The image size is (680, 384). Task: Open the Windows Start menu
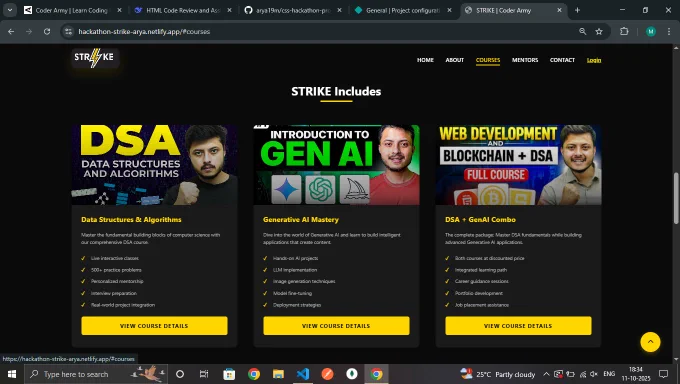click(12, 374)
